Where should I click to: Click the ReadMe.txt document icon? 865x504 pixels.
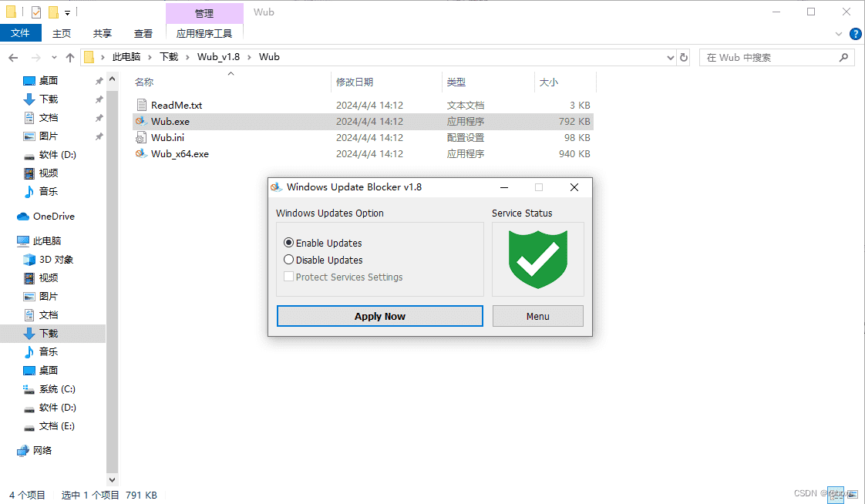pos(141,106)
